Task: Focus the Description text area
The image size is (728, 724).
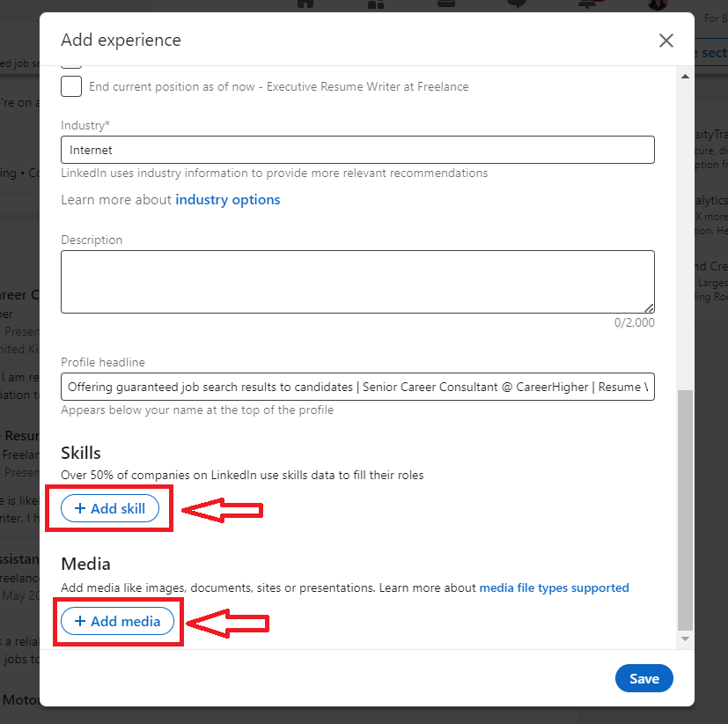Action: tap(357, 282)
